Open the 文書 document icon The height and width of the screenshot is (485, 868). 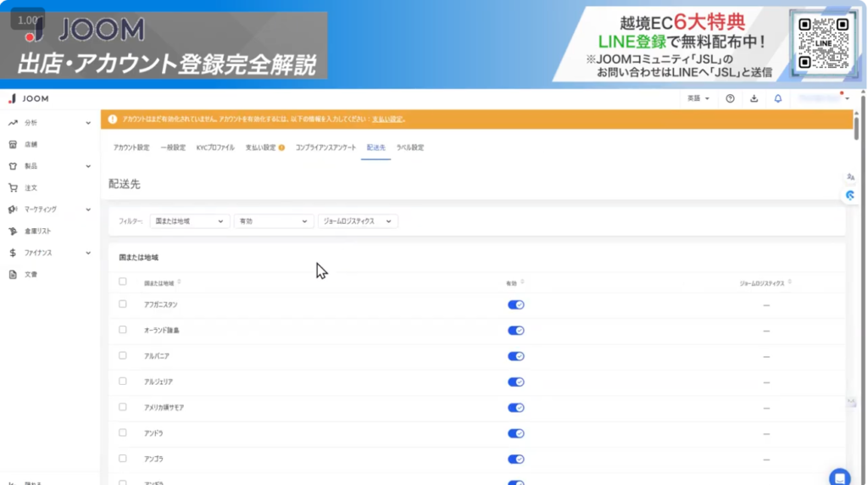(13, 274)
